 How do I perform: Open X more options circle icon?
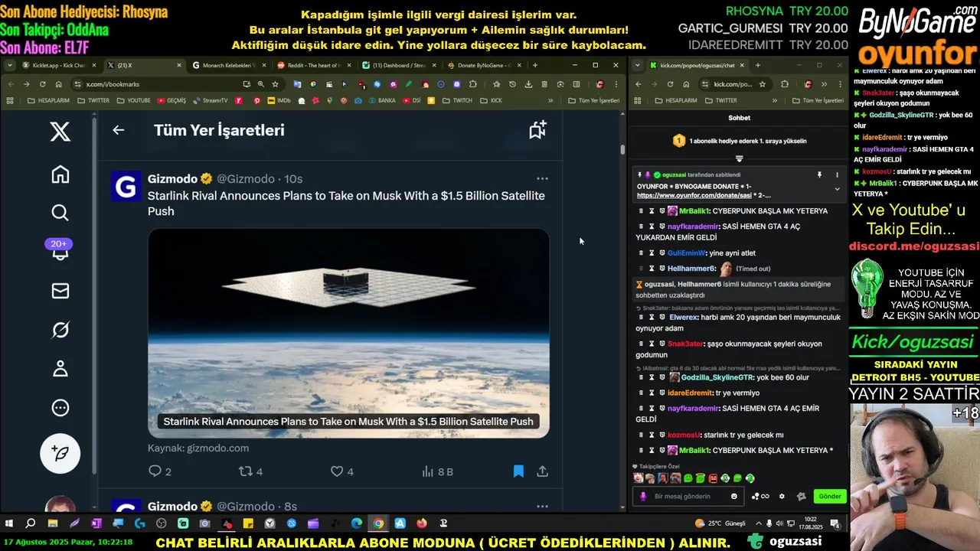click(x=60, y=408)
